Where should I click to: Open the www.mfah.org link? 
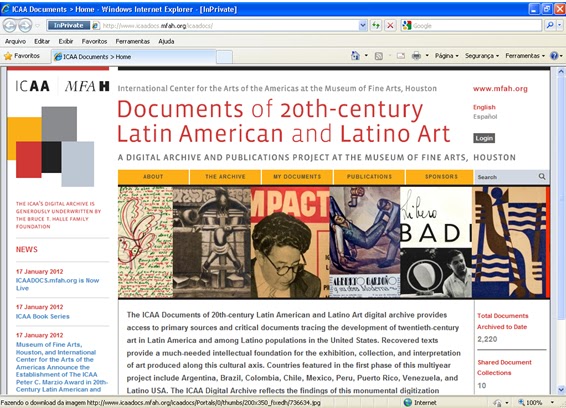[500, 88]
